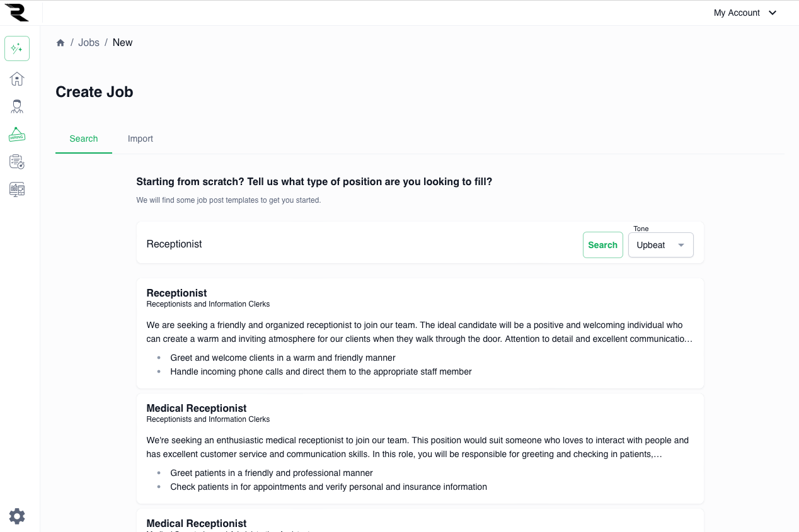Switch to the Import tab
Viewport: 799px width, 532px height.
pyautogui.click(x=141, y=139)
